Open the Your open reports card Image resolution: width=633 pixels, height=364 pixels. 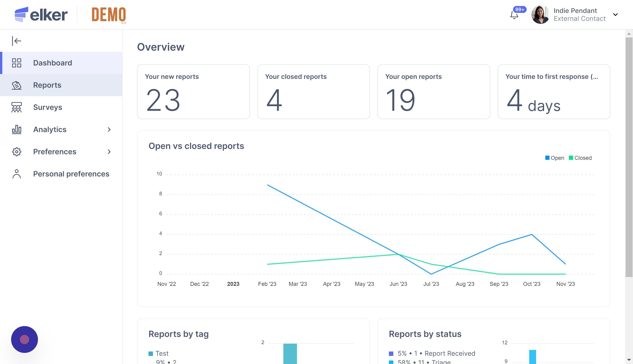click(x=433, y=92)
